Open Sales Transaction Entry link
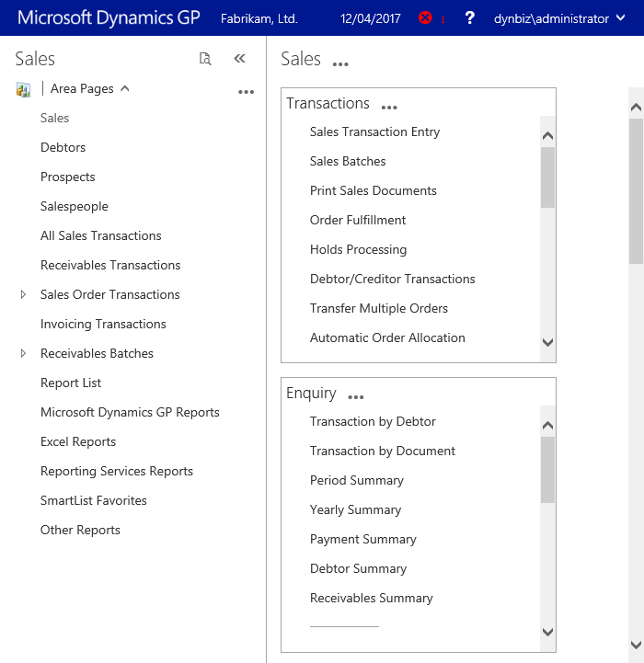 (374, 131)
